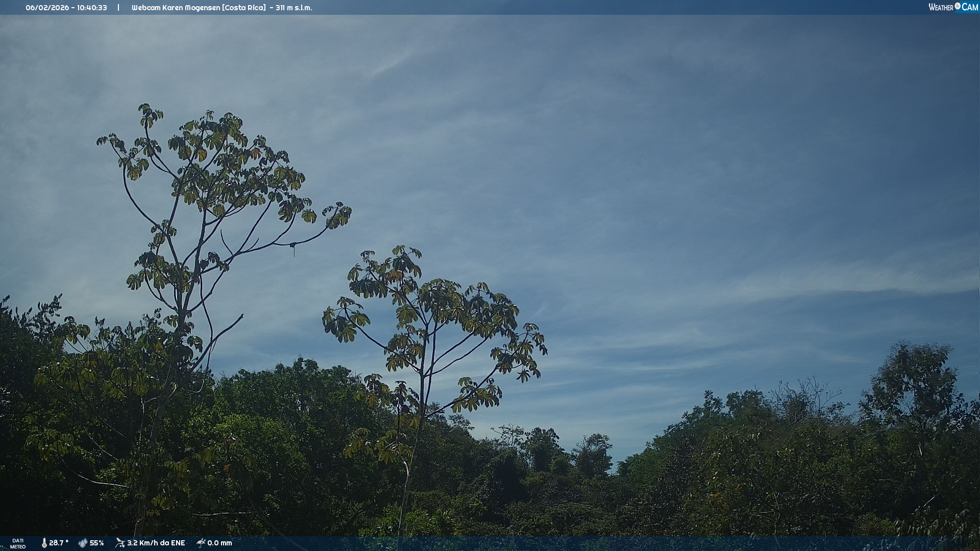Viewport: 980px width, 551px height.
Task: Click the thermometer temperature icon
Action: (44, 543)
